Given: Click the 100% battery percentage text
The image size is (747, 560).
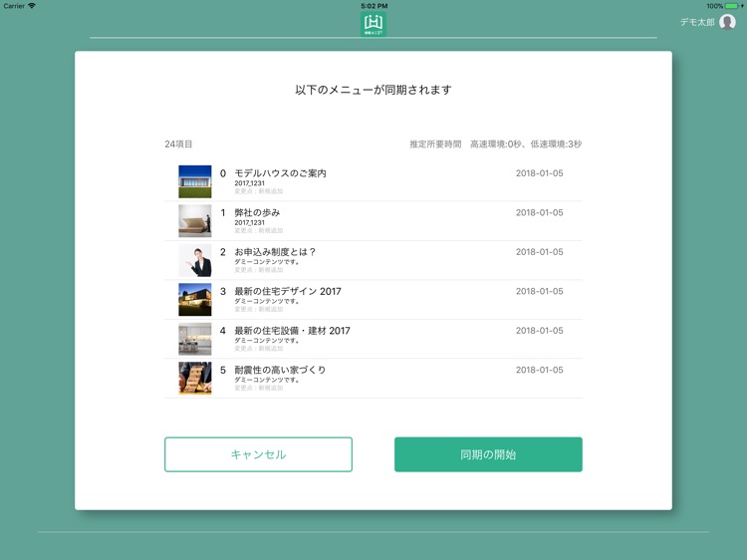Looking at the screenshot, I should 714,6.
